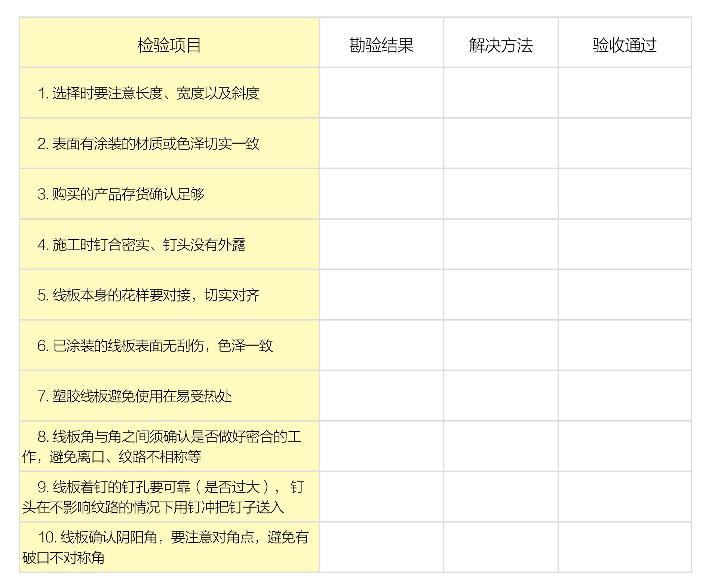Select the 勘验结果 cell for row 4
The width and height of the screenshot is (721, 588).
pos(381,244)
